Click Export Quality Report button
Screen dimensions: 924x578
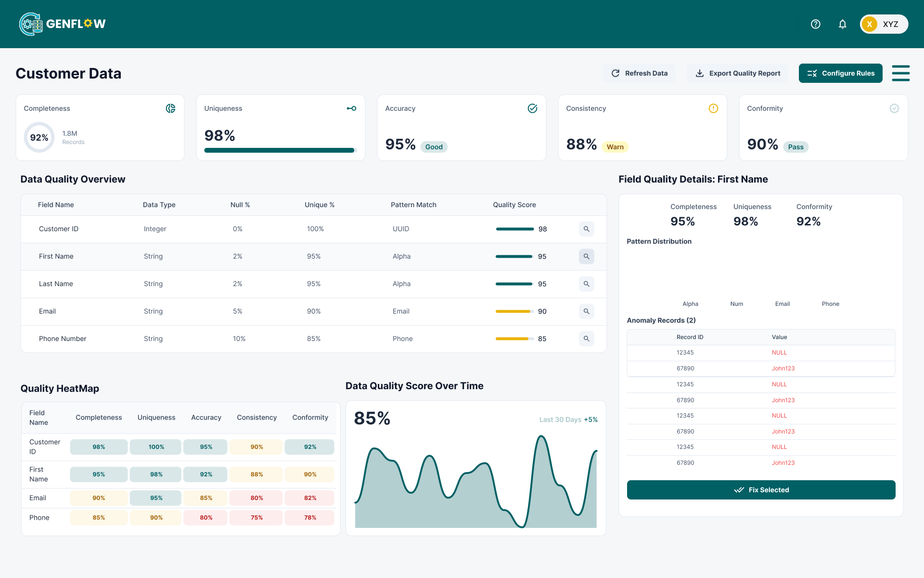[738, 73]
